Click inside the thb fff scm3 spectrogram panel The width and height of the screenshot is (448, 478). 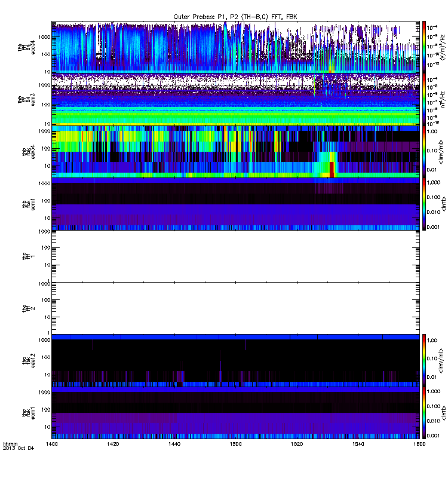(235, 99)
